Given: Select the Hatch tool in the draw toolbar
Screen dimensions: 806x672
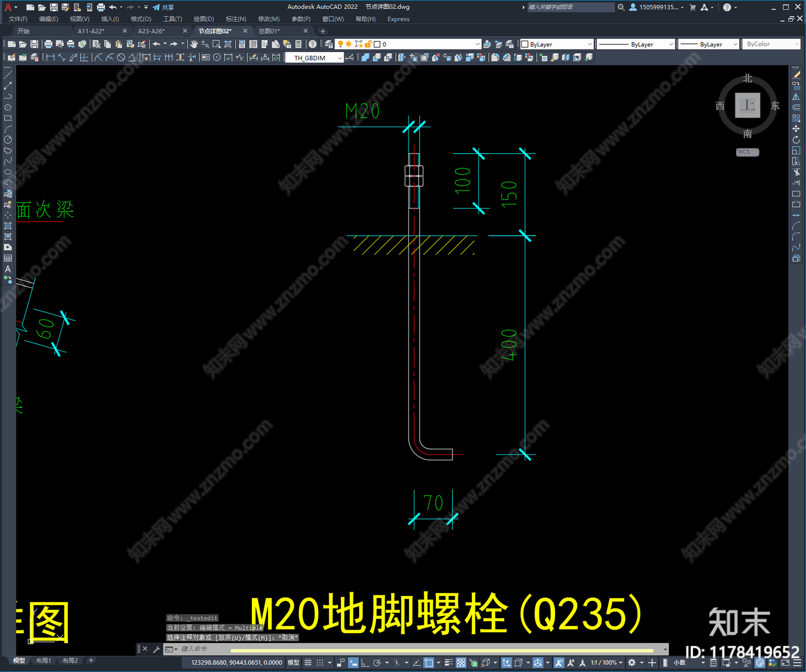Looking at the screenshot, I should click(8, 226).
